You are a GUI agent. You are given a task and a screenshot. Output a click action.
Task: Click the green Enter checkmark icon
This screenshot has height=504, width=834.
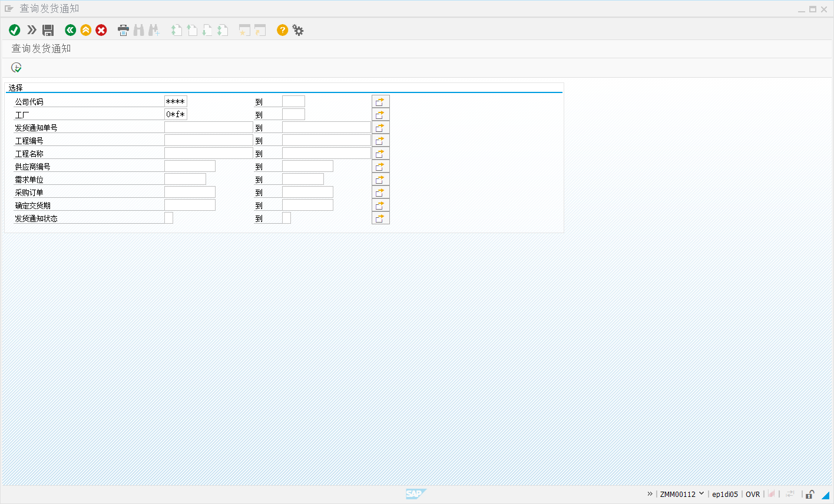15,30
